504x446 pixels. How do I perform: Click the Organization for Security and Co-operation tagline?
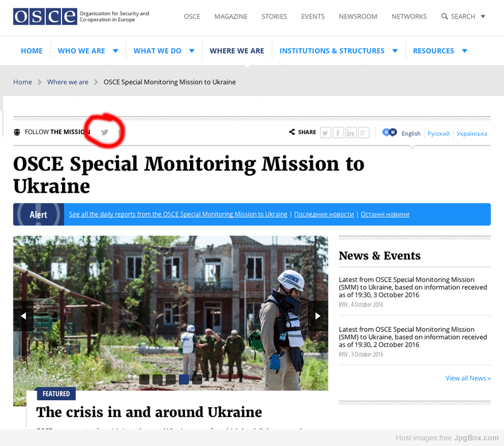[115, 16]
